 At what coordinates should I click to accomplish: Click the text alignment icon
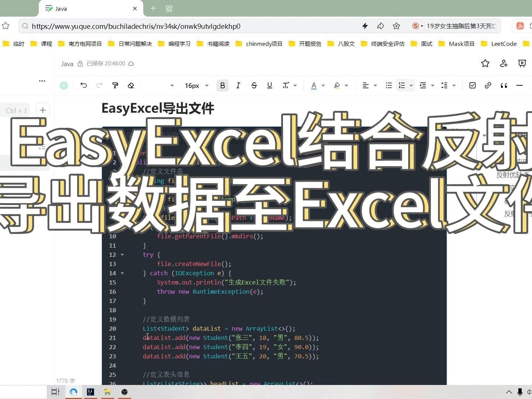tap(365, 85)
